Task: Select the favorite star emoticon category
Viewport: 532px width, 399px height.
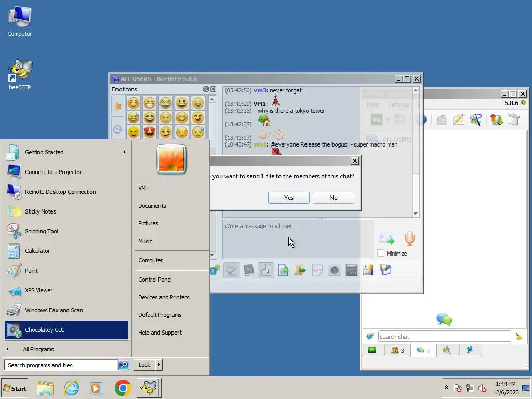Action: (x=118, y=106)
